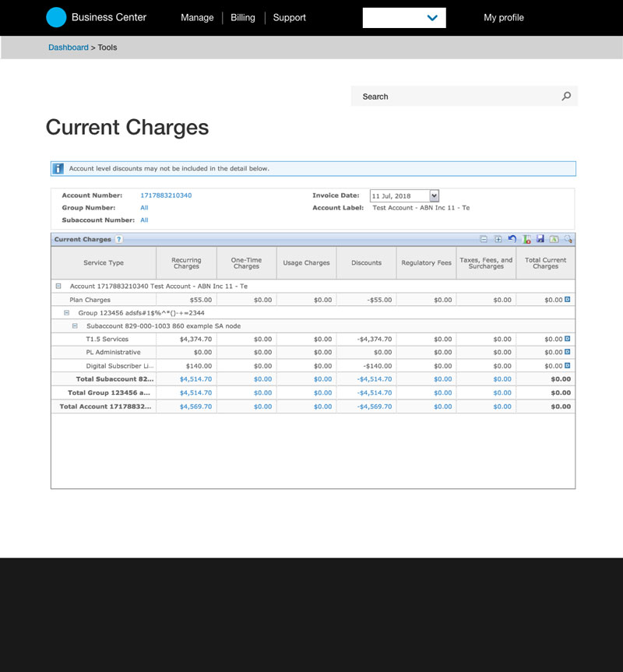Click the $4,374.70 recurring charge cell
This screenshot has width=623, height=672.
click(x=195, y=339)
